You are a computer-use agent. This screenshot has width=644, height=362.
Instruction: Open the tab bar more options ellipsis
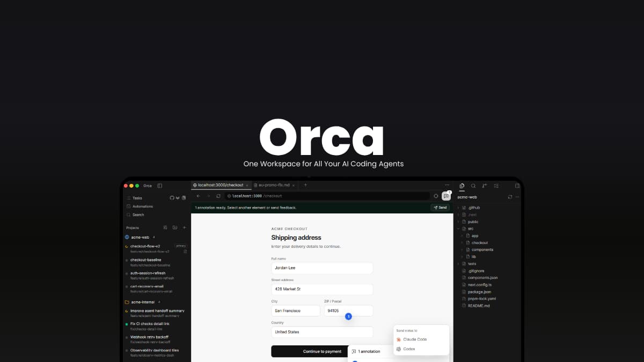447,185
